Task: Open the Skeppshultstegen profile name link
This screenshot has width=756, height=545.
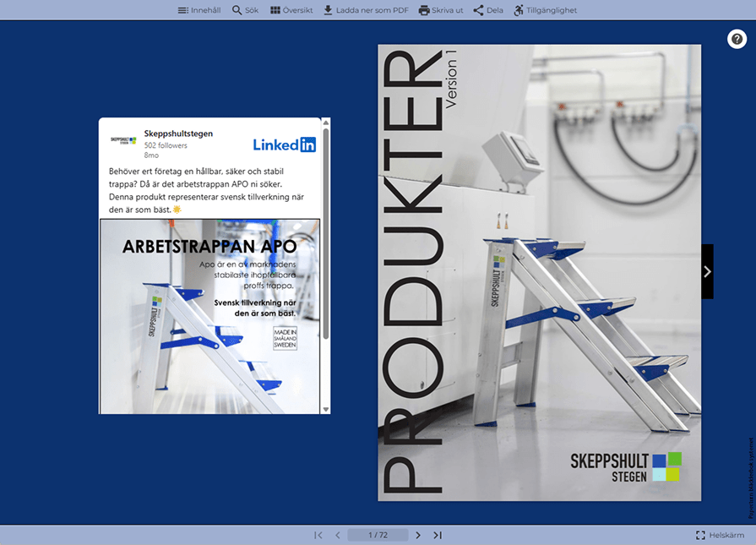Action: 178,134
